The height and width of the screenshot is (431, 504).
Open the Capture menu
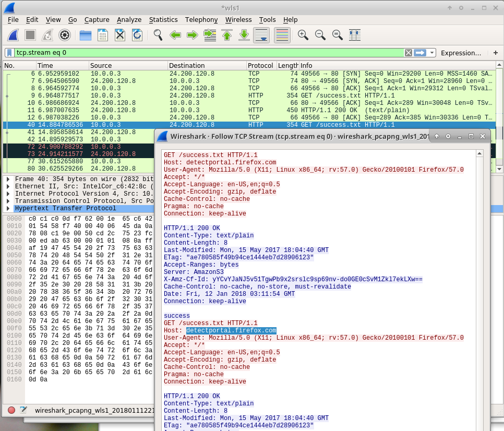[x=97, y=20]
